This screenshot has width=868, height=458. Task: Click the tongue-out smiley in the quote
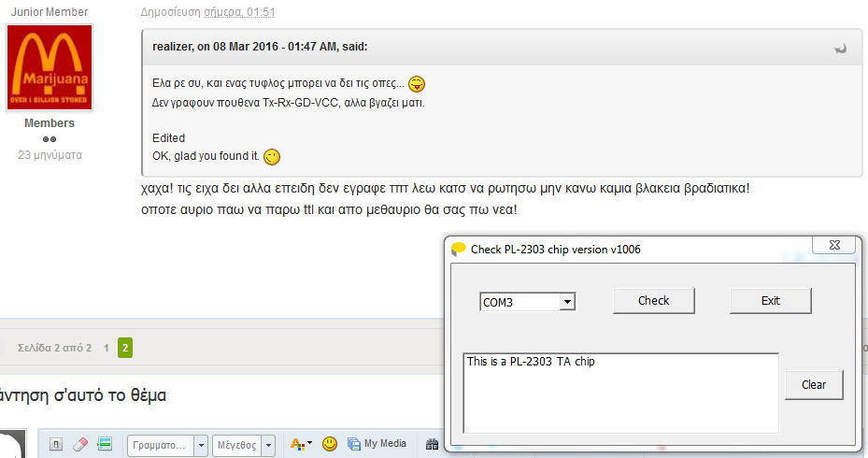tap(417, 83)
